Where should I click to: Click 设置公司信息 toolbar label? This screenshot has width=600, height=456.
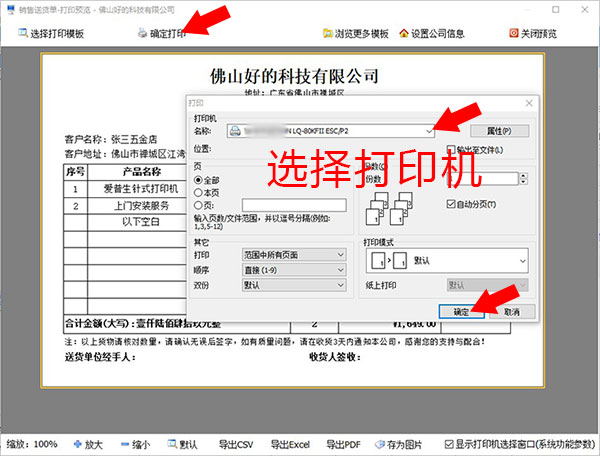coord(438,34)
